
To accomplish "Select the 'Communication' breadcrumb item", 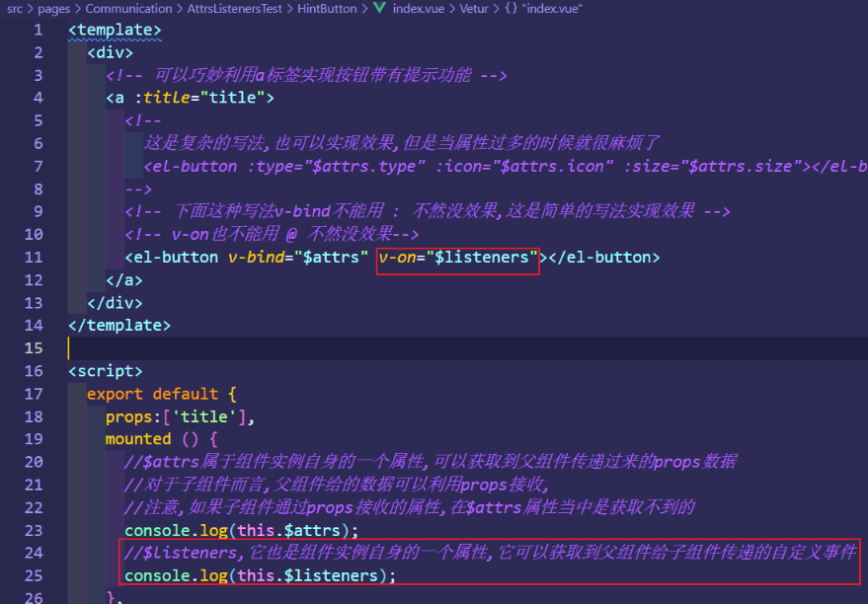I will pos(128,9).
